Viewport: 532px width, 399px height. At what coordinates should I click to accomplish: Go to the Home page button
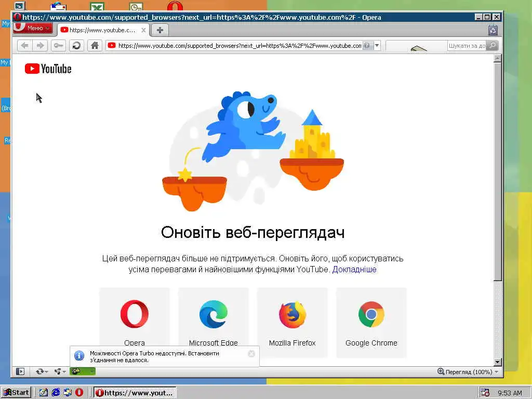(95, 46)
